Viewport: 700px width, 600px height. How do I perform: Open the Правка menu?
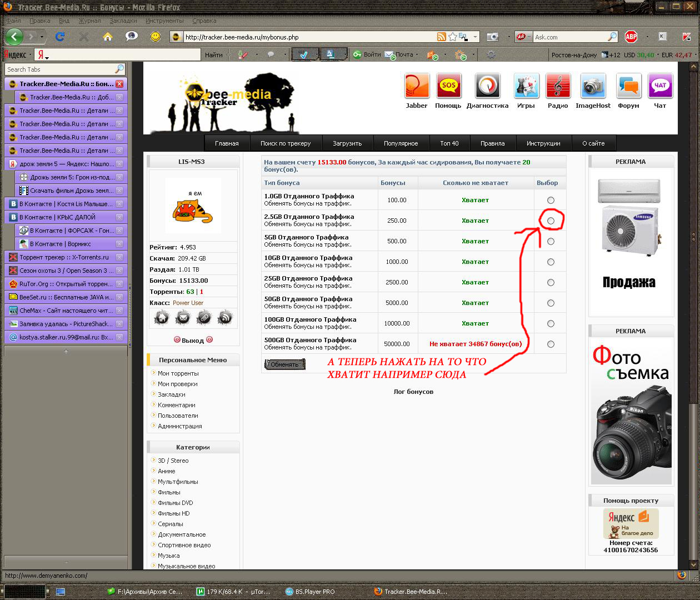pos(39,21)
